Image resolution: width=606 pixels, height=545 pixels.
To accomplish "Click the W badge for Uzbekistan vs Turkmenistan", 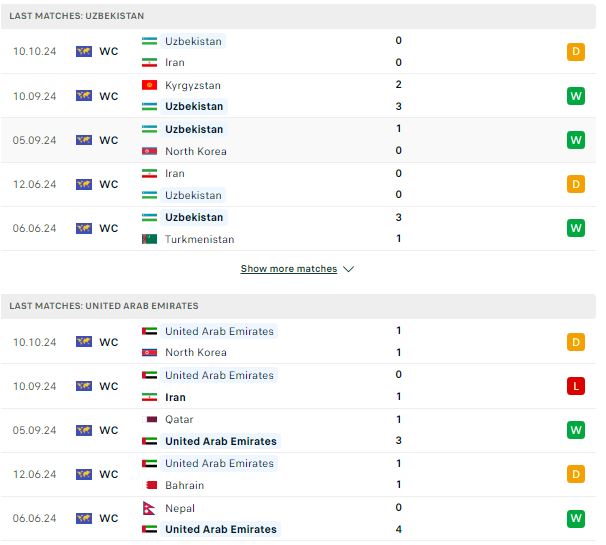I will 575,228.
